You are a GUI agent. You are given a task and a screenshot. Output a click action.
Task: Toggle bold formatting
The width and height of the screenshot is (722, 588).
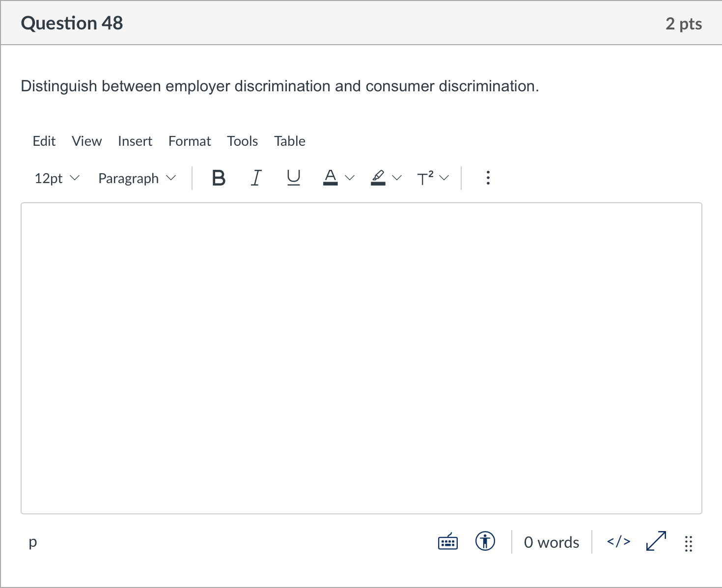coord(219,178)
